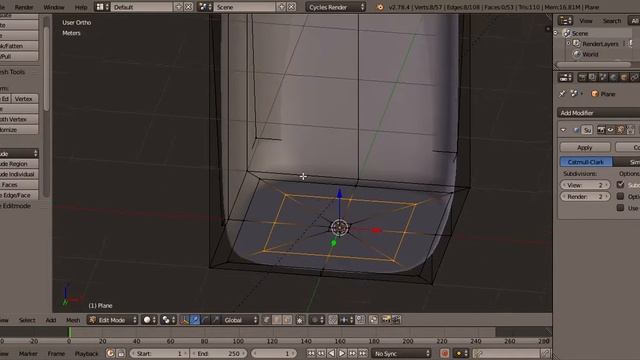Apply the subdivision surface modifier

[584, 147]
